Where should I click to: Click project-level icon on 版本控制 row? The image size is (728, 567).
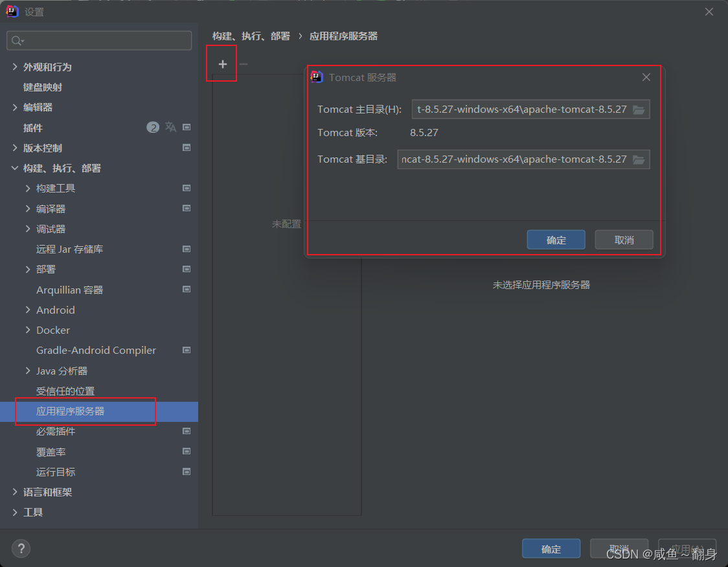[x=187, y=148]
